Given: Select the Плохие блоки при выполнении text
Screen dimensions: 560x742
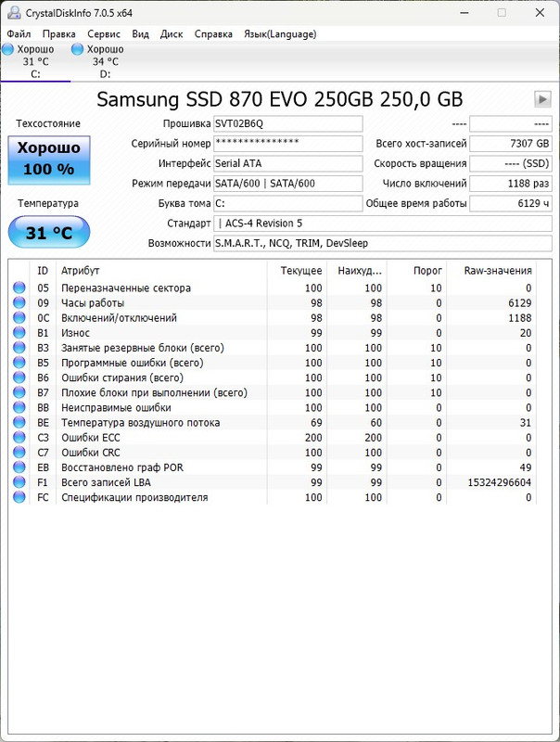Looking at the screenshot, I should [154, 392].
